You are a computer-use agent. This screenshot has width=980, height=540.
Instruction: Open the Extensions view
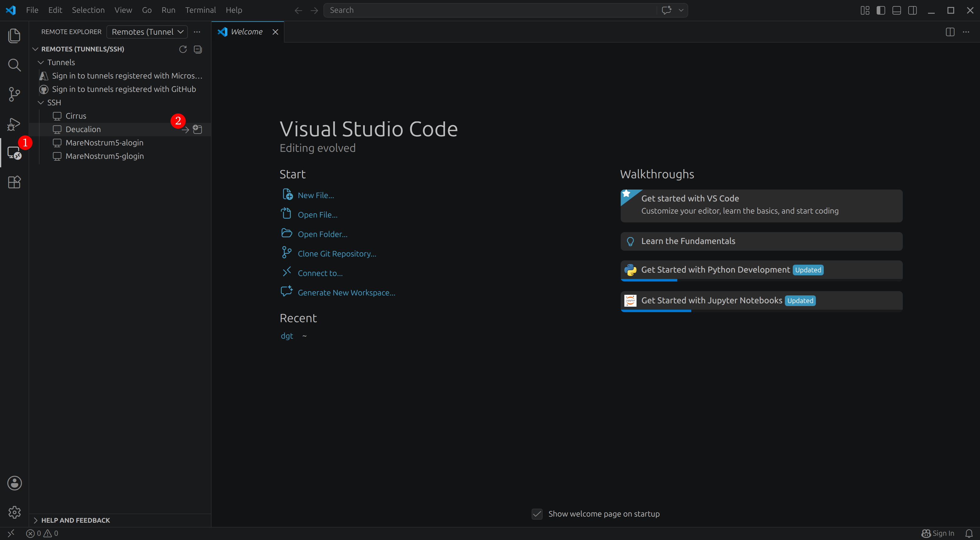coord(15,182)
